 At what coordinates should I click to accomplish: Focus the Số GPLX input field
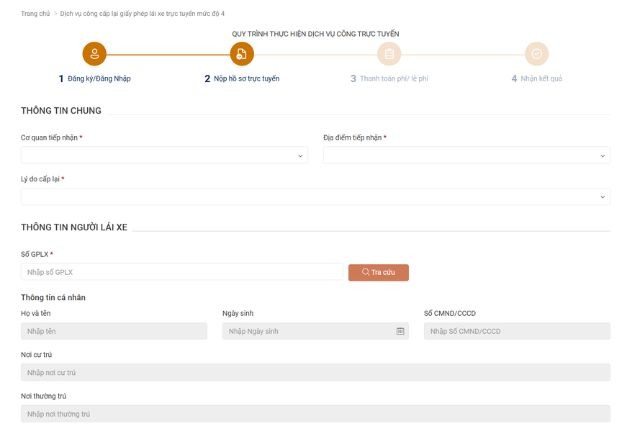click(180, 272)
